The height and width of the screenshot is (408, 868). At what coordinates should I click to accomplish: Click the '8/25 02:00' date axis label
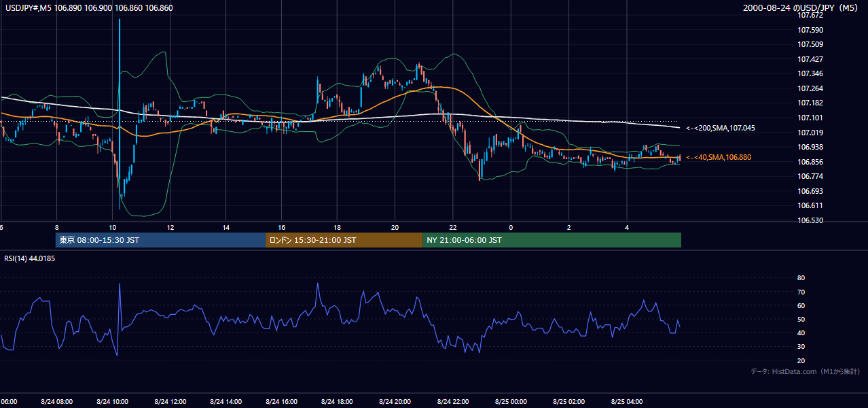(x=568, y=401)
